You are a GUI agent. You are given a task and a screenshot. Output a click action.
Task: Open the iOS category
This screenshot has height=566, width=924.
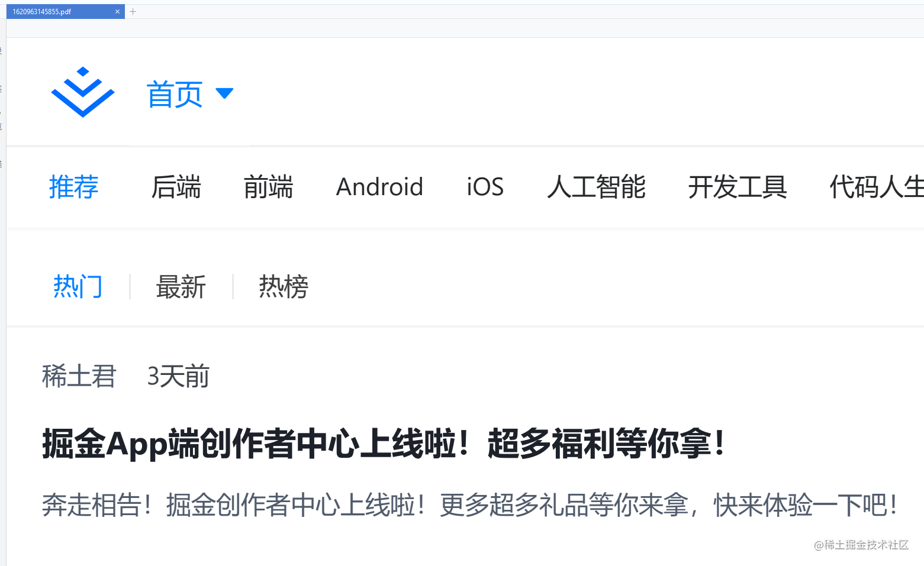tap(485, 187)
